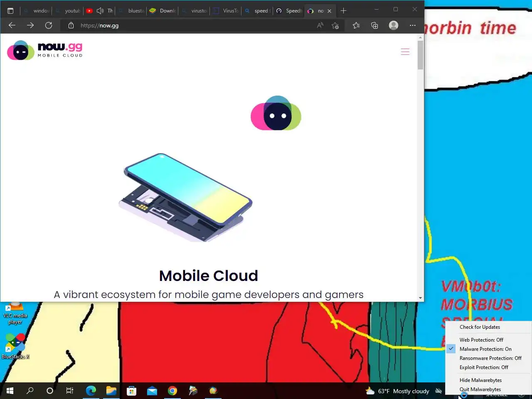Toggle Malware Protection: On
This screenshot has width=532, height=399.
point(485,349)
